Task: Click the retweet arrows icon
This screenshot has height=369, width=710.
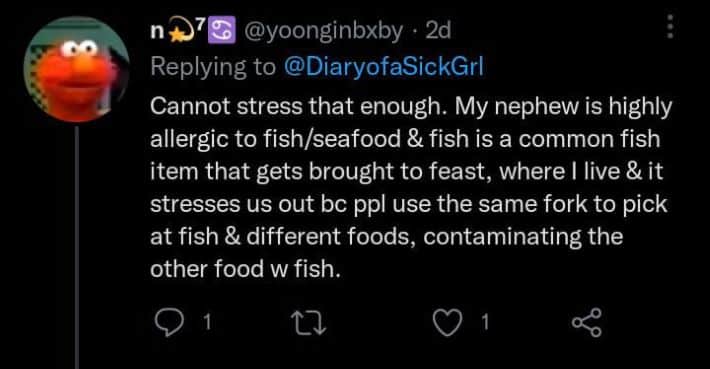Action: [308, 323]
